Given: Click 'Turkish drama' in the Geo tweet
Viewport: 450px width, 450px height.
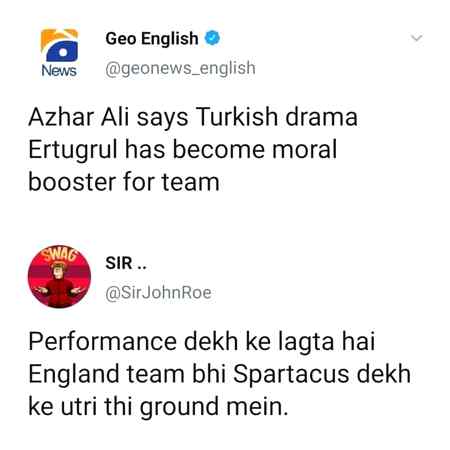Looking at the screenshot, I should coord(277,117).
